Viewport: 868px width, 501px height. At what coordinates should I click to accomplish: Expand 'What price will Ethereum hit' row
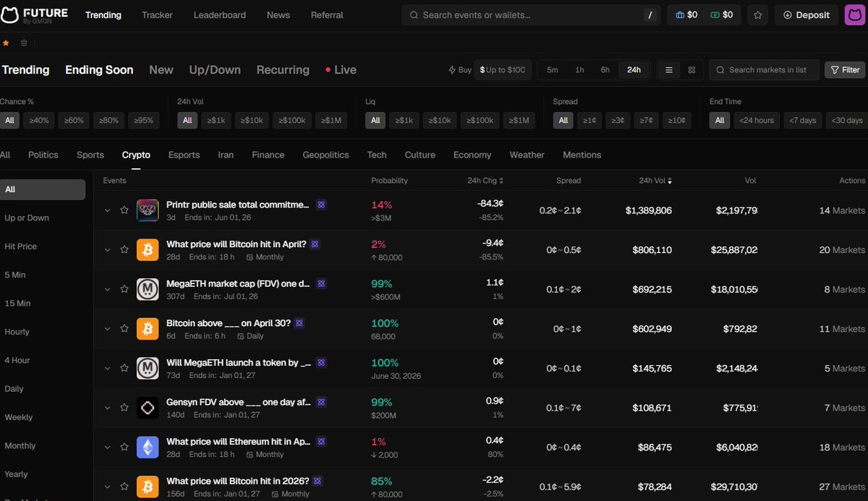107,448
